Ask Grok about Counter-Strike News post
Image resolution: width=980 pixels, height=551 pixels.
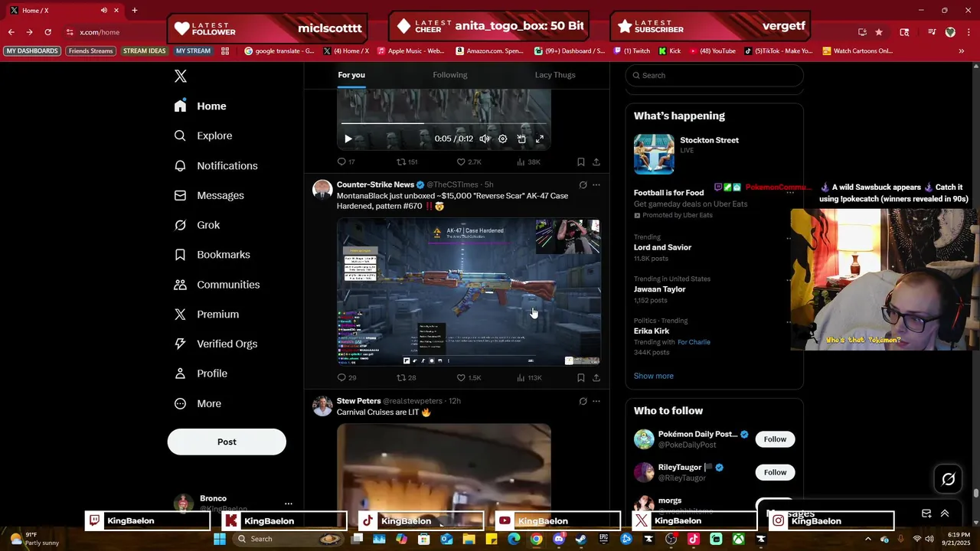tap(583, 184)
